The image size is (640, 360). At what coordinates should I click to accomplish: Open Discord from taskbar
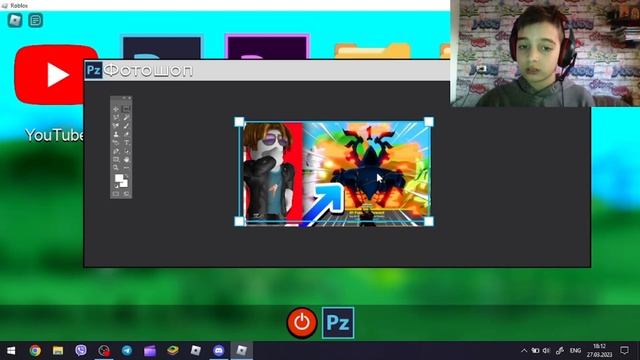point(219,351)
